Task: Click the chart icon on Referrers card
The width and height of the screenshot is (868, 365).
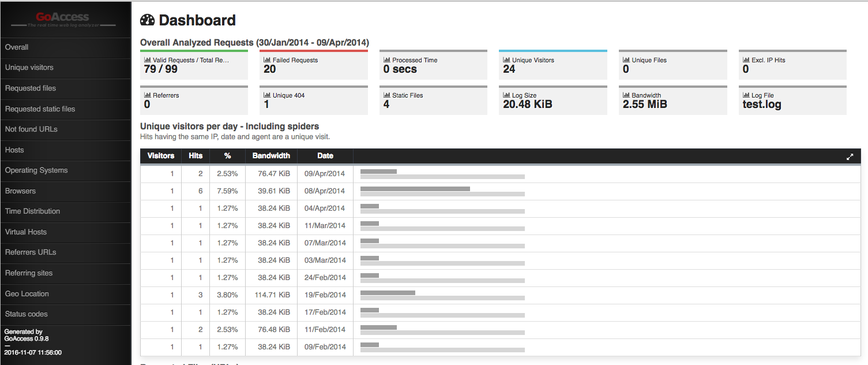Action: click(x=148, y=95)
